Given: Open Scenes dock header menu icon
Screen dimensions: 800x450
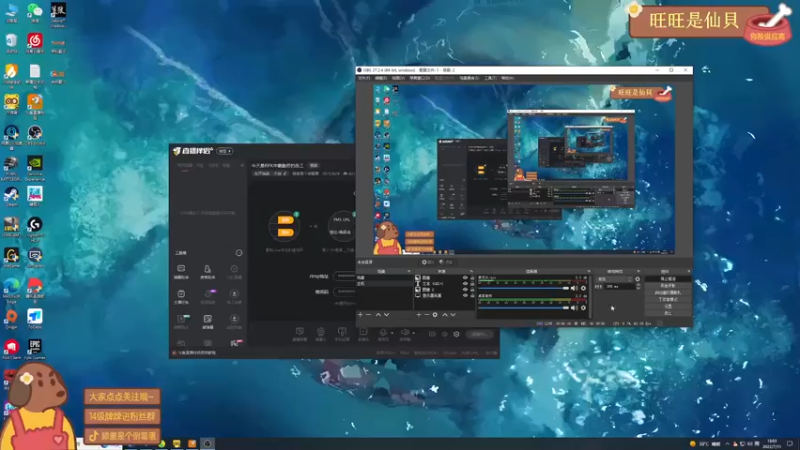Looking at the screenshot, I should click(x=409, y=271).
